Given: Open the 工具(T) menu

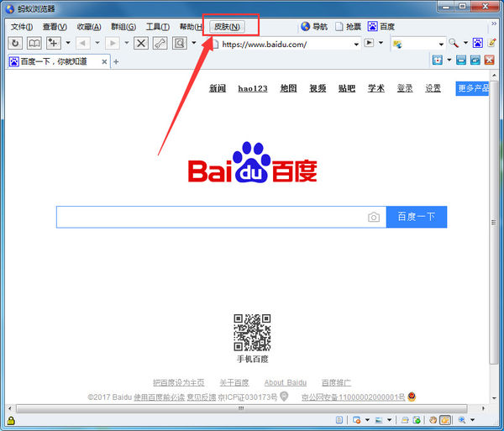Looking at the screenshot, I should (158, 27).
